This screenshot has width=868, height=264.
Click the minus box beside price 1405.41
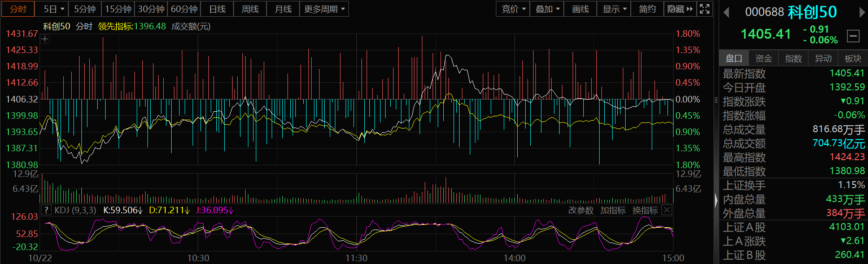[853, 36]
